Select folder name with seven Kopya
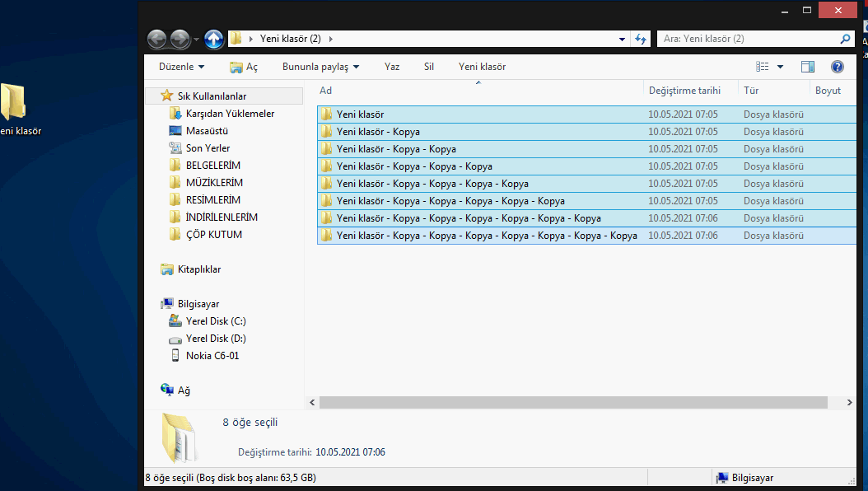868x491 pixels. [x=487, y=236]
